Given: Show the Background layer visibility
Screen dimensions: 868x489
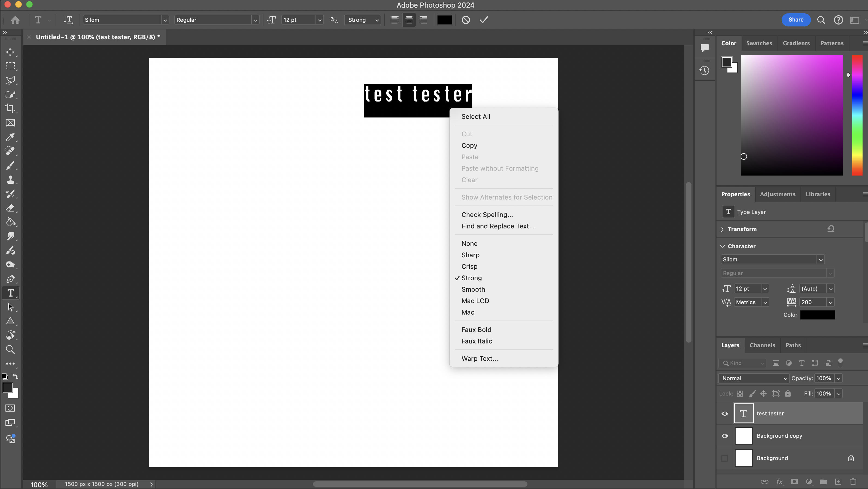Looking at the screenshot, I should [x=724, y=458].
